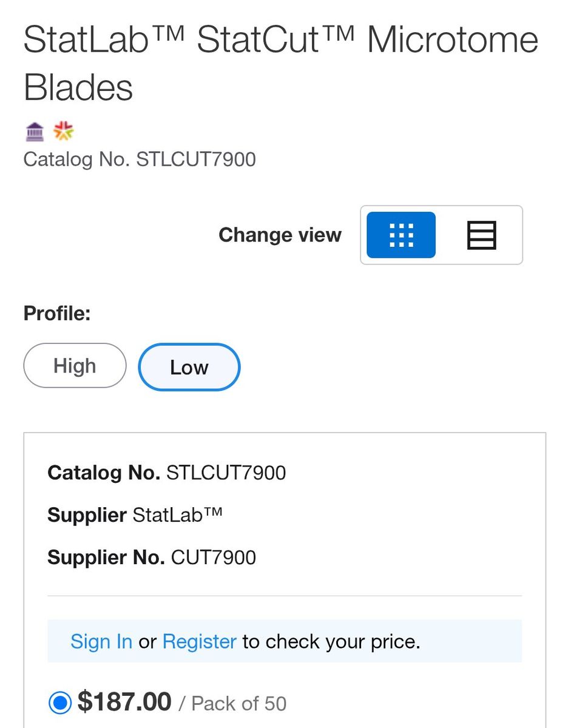The image size is (568, 728).
Task: Click the Change view label
Action: 280,235
